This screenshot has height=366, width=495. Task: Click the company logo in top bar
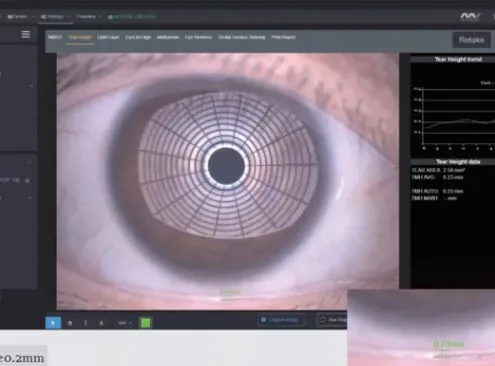pos(470,16)
